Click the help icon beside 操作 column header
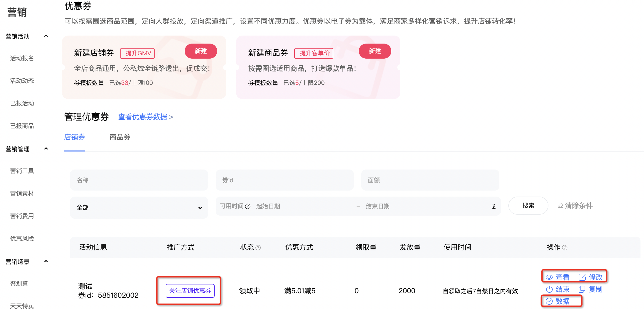The width and height of the screenshot is (644, 309). 565,248
